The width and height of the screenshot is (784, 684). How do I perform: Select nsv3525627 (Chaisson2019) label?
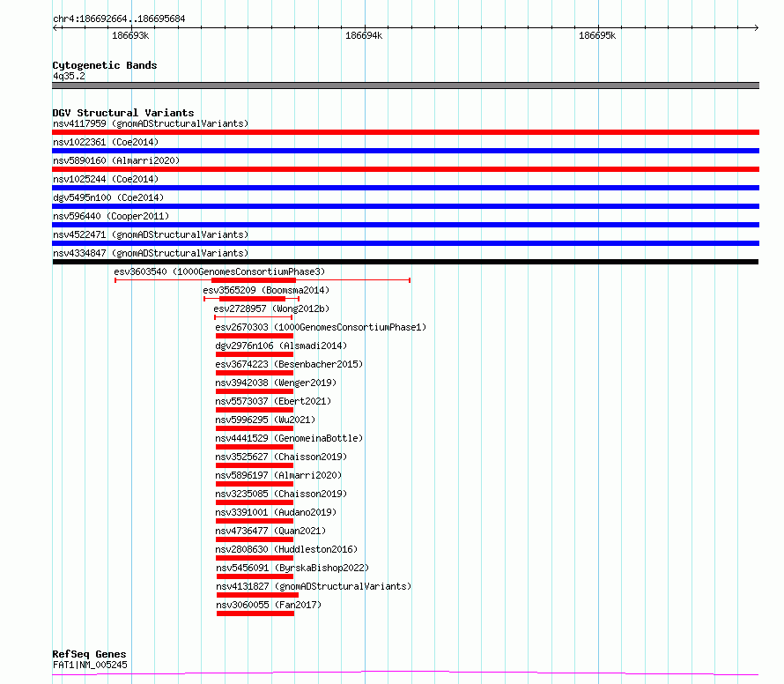pyautogui.click(x=281, y=457)
